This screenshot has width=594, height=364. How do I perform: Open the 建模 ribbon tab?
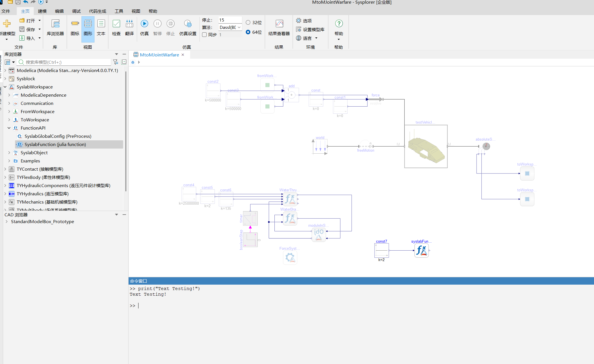pos(42,11)
